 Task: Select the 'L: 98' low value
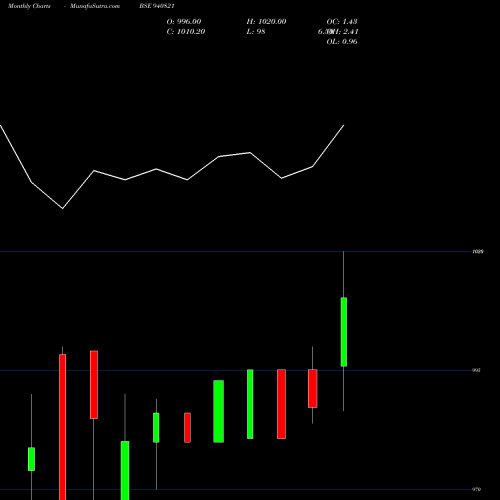[256, 32]
